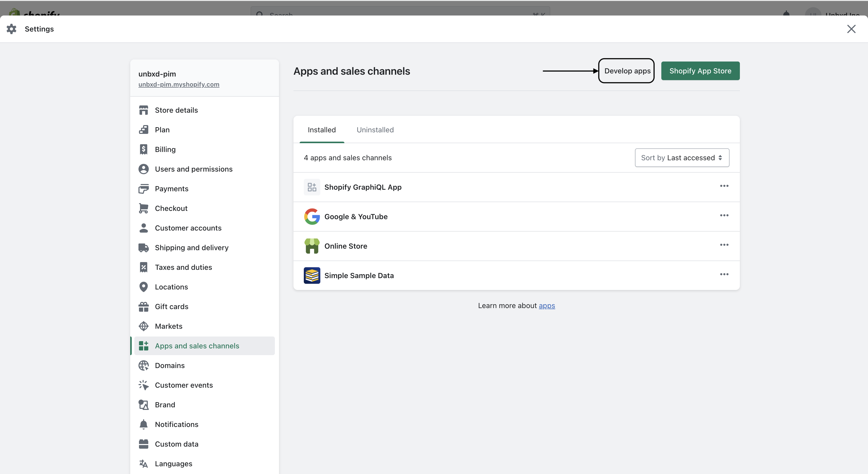This screenshot has height=474, width=868.
Task: Select Users and permissions
Action: click(205, 169)
